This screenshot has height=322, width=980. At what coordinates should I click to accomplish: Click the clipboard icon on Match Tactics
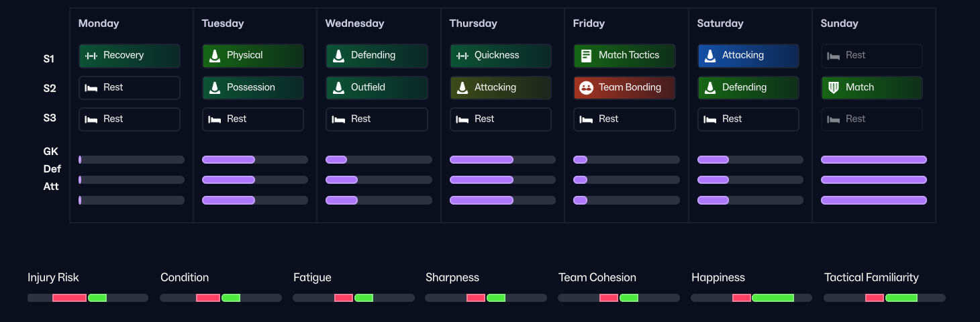(x=586, y=56)
